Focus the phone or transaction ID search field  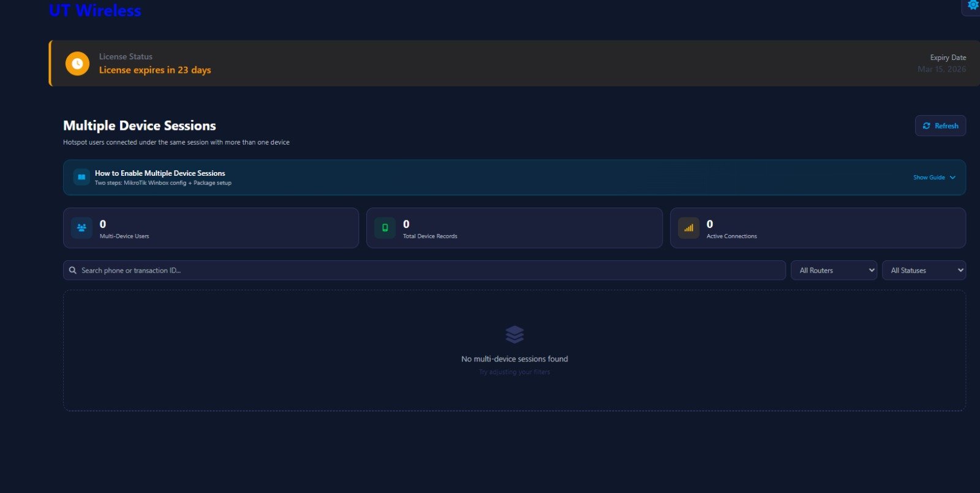pos(429,270)
